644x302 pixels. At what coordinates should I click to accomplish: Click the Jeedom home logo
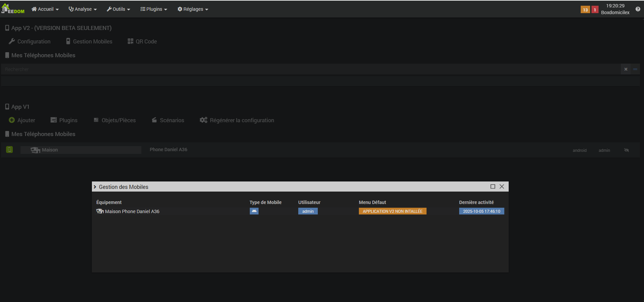tap(13, 9)
